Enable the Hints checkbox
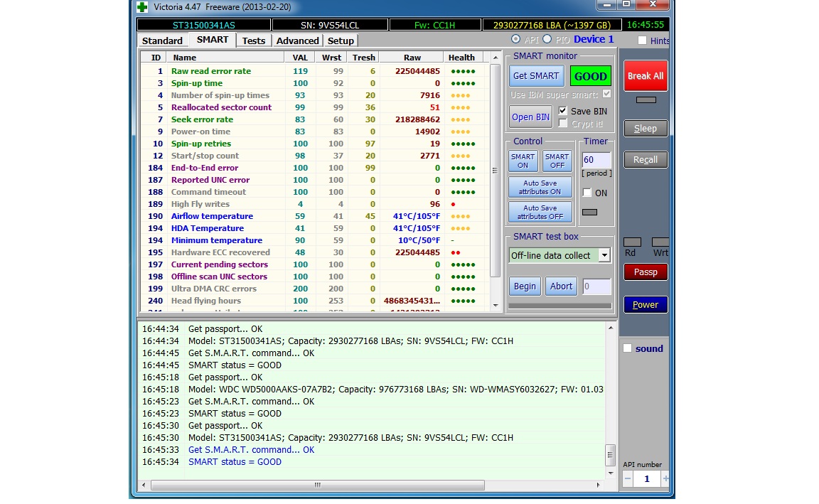The width and height of the screenshot is (819, 504). [x=643, y=41]
